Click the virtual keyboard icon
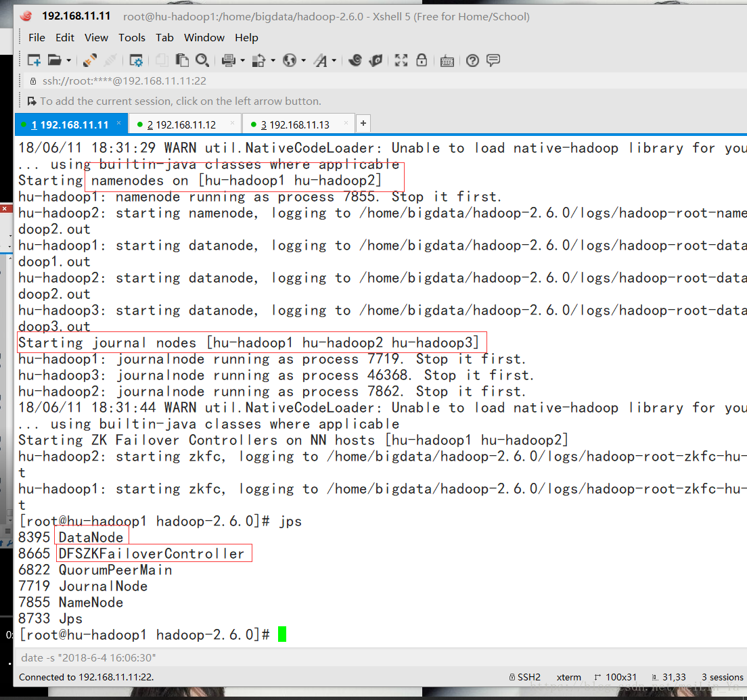747x700 pixels. point(447,60)
